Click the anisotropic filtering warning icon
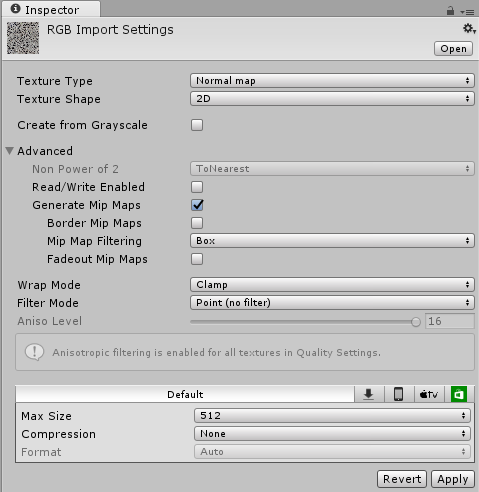 point(34,352)
